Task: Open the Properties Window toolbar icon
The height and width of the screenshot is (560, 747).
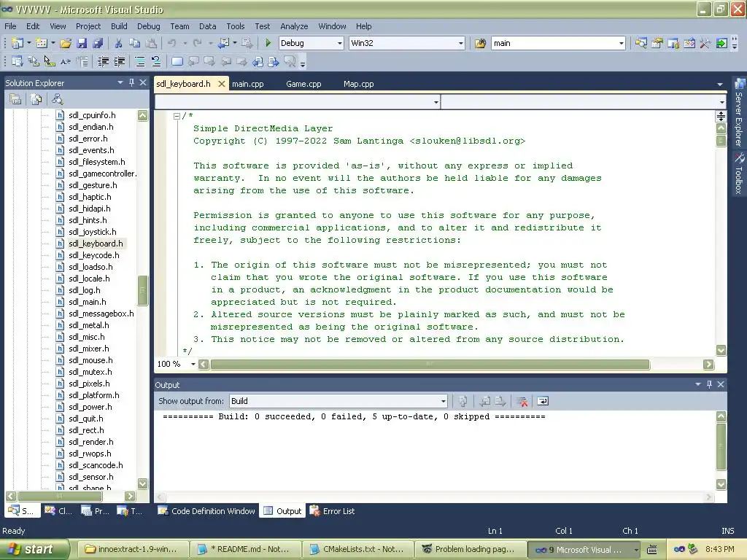Action: pyautogui.click(x=657, y=43)
